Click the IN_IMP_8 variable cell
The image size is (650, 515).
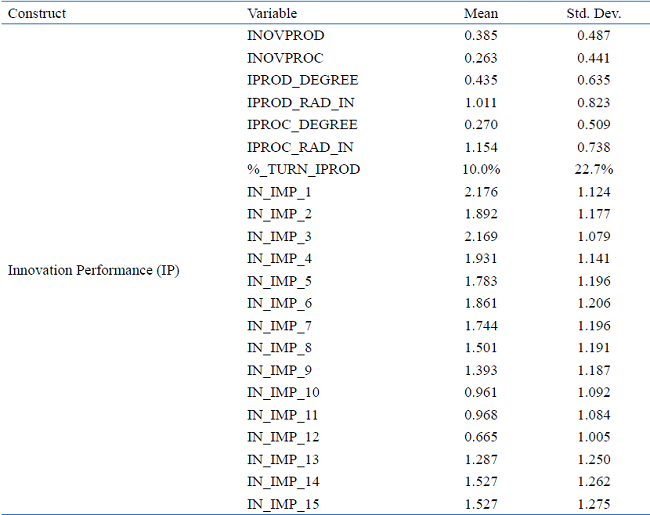(x=279, y=347)
